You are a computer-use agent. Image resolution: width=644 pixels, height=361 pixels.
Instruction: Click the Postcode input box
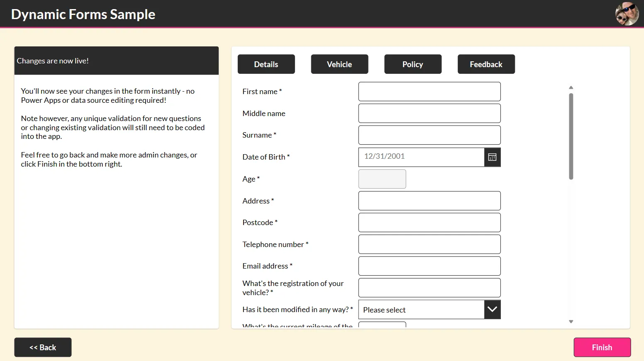coord(429,223)
